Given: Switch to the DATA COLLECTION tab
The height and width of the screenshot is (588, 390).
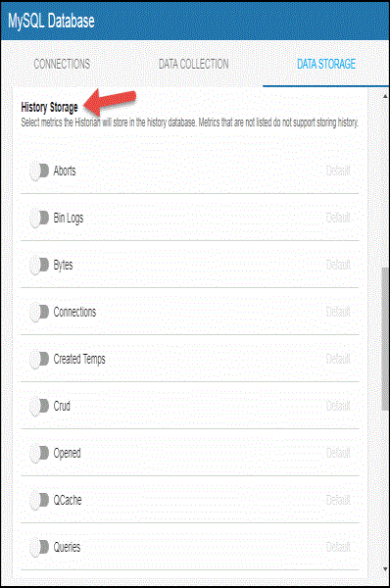Looking at the screenshot, I should point(193,64).
